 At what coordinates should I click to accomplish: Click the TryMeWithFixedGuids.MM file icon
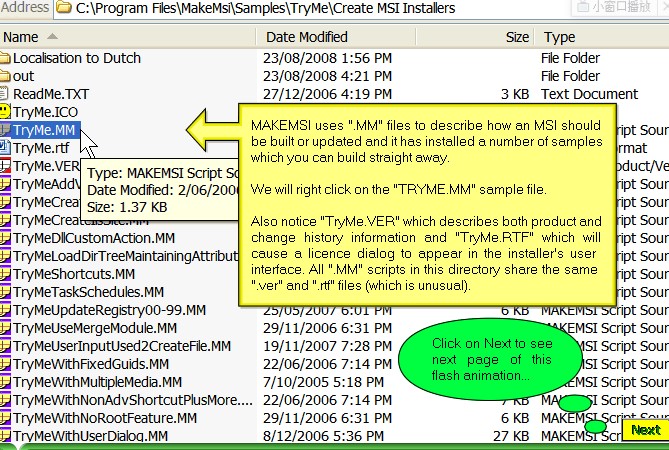click(5, 364)
